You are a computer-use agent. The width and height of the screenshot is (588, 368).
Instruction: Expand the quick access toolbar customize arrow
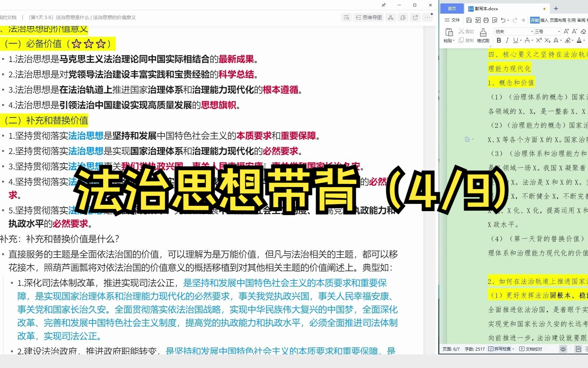523,20
